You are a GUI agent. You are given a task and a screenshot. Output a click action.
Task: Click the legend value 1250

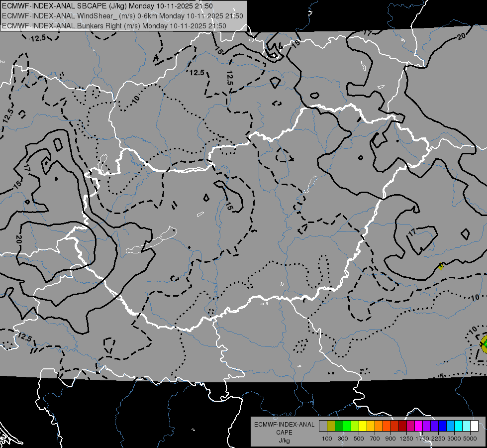pyautogui.click(x=406, y=439)
